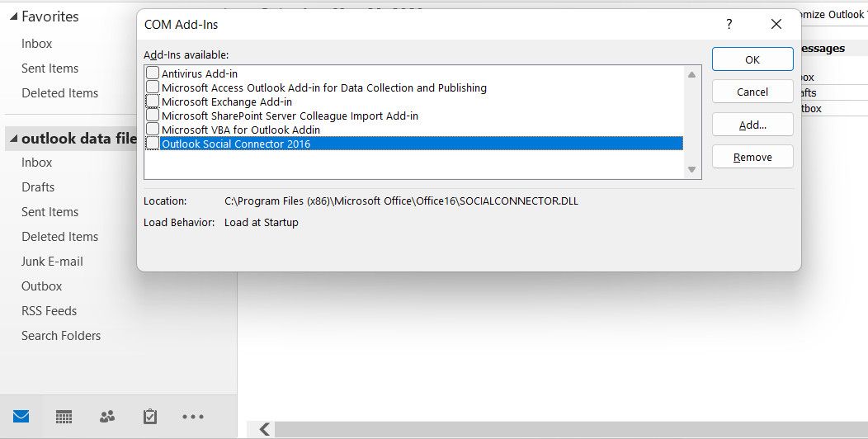Select Inbox in outlook data file
This screenshot has width=868, height=439.
click(x=36, y=163)
